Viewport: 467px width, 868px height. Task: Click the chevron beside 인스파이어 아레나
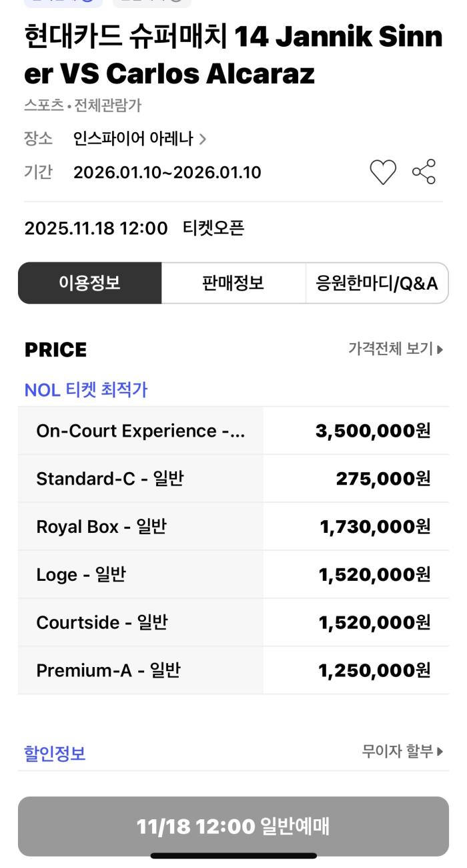(203, 140)
